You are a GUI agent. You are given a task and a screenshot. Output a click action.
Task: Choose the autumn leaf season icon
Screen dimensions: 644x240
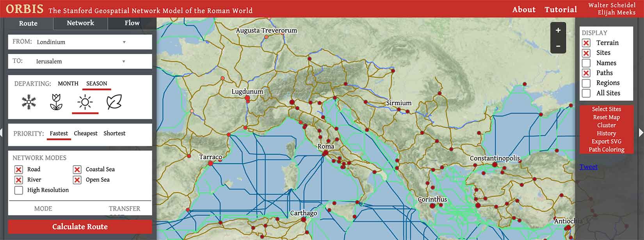pos(114,102)
